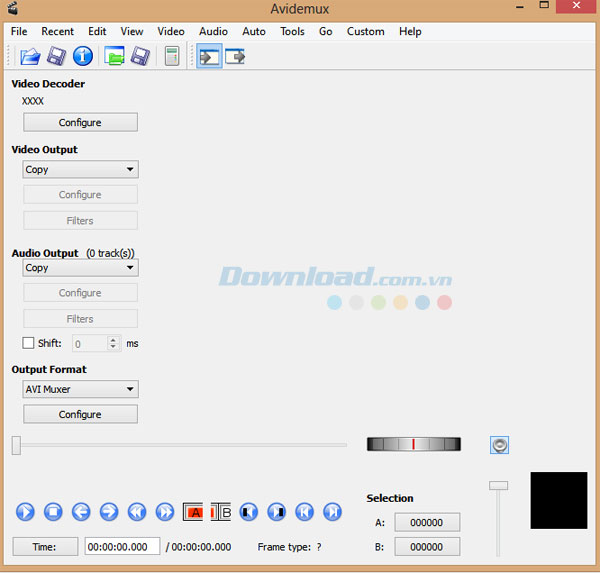600x573 pixels.
Task: Open the Output Format AVI Muxer dropdown
Action: (80, 389)
